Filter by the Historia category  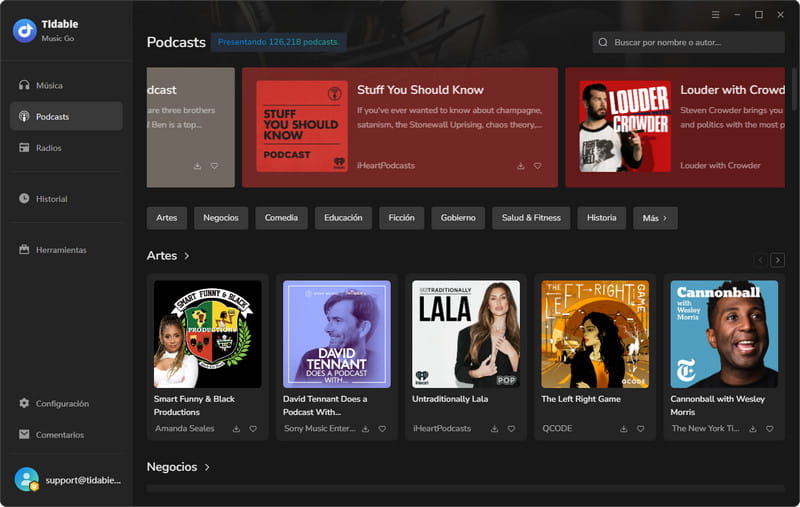pos(602,218)
